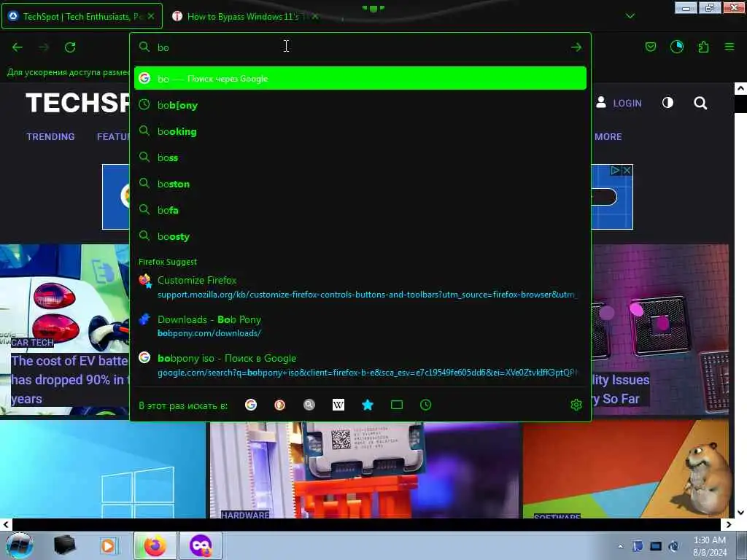Click the circular container/profile icon in toolbar
Image resolution: width=747 pixels, height=560 pixels.
pyautogui.click(x=676, y=47)
